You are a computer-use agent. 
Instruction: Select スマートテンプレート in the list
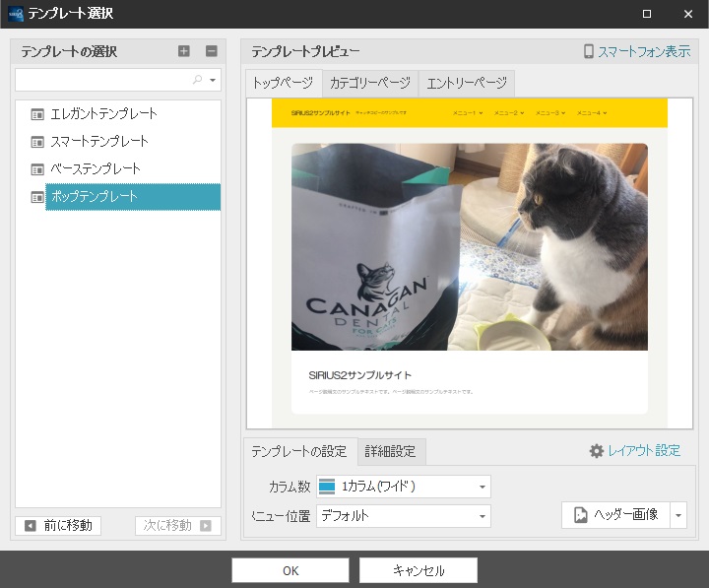pyautogui.click(x=99, y=141)
